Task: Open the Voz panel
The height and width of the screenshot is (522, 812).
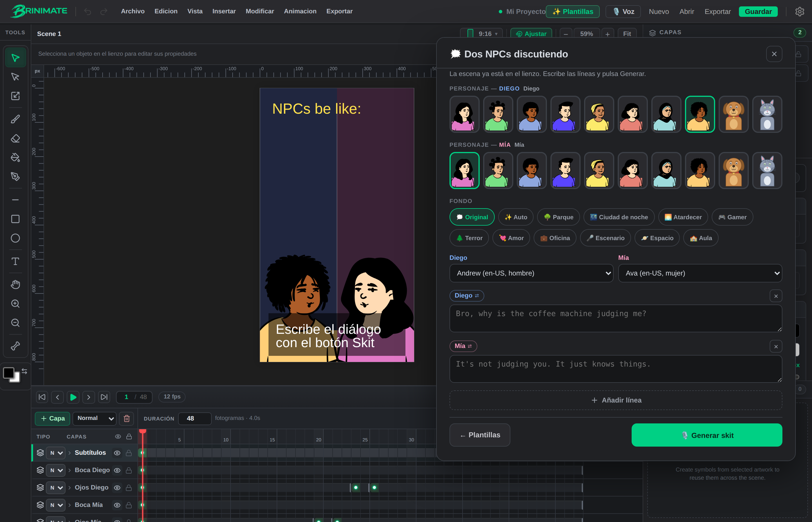Action: (623, 12)
